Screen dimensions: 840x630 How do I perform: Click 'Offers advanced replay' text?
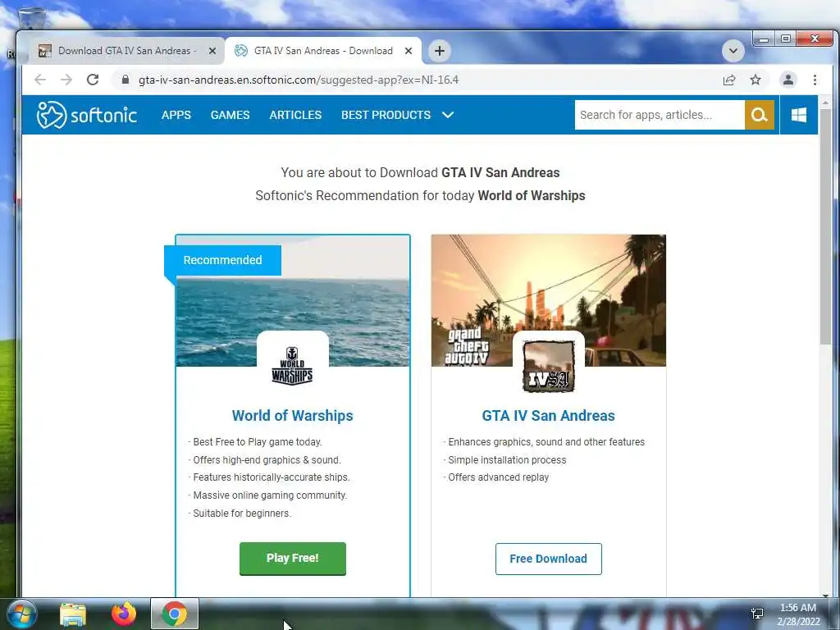click(x=498, y=477)
